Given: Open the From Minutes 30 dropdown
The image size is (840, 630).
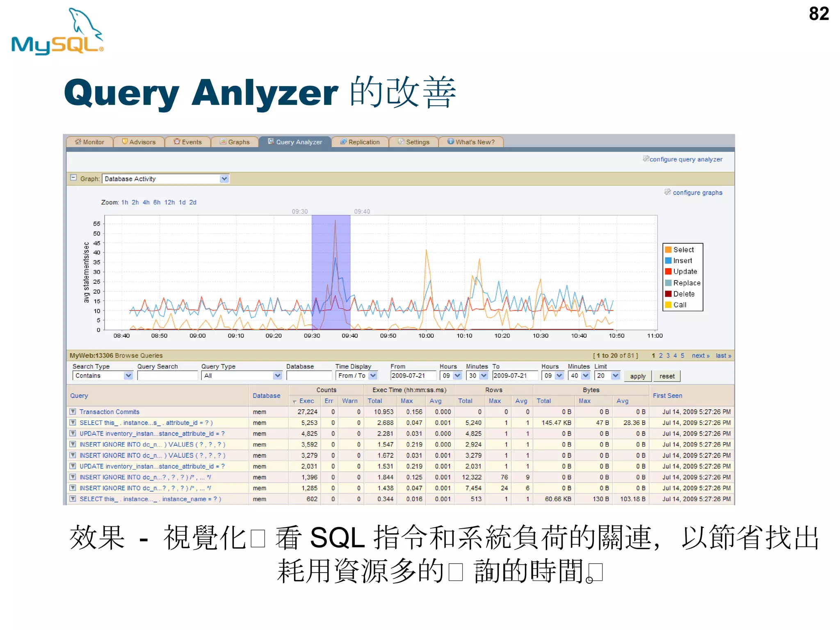Looking at the screenshot, I should click(x=477, y=376).
